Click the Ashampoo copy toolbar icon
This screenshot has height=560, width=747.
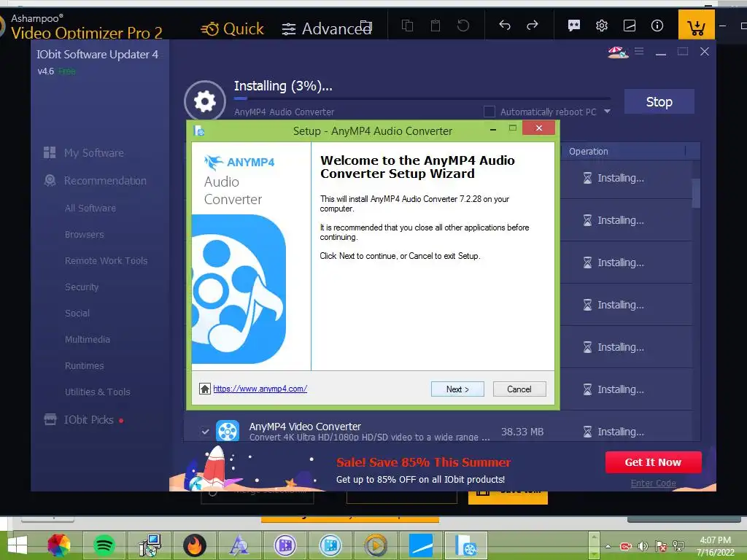pos(407,26)
